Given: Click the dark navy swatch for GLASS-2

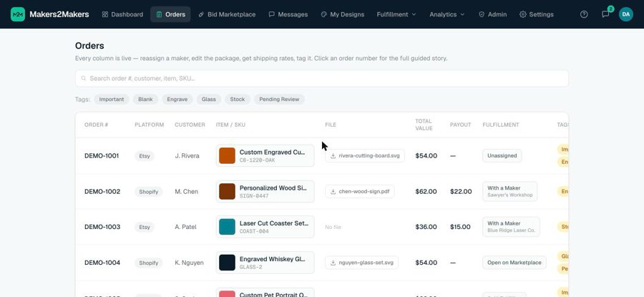Looking at the screenshot, I should coord(227,263).
